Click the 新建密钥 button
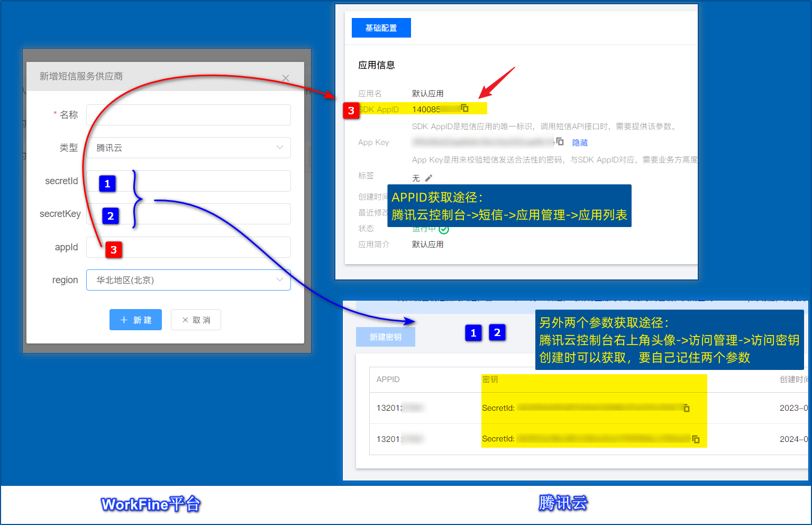This screenshot has height=525, width=812. [x=386, y=337]
